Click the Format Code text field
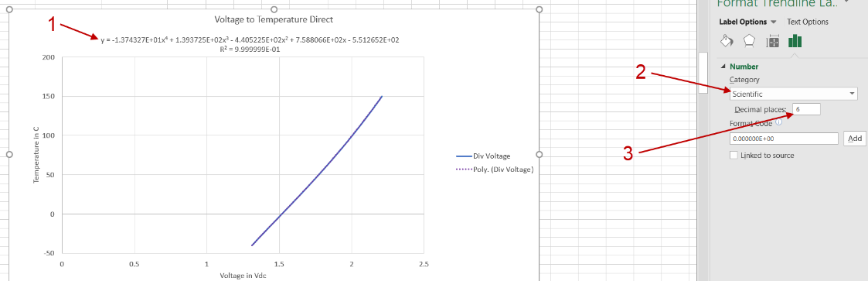Viewport: 868px width, 281px height. tap(785, 139)
